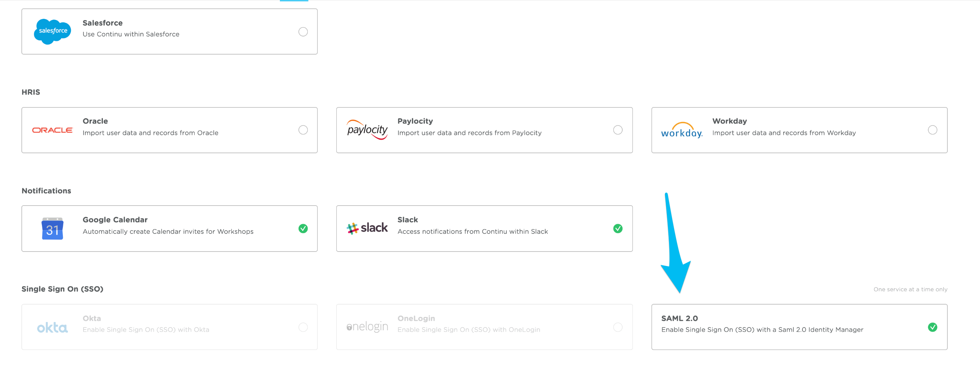Disable Google Calendar green checkmark

(303, 228)
